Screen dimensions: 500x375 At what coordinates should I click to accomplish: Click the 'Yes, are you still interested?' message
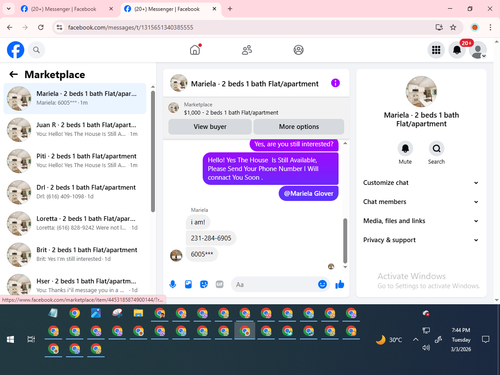[294, 144]
